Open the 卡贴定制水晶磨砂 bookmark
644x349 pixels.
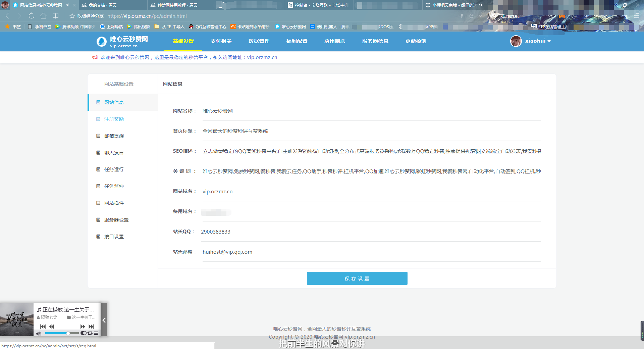coord(250,27)
